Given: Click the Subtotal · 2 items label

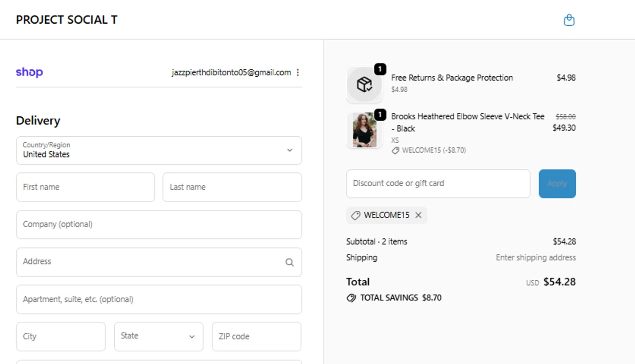Looking at the screenshot, I should click(377, 242).
